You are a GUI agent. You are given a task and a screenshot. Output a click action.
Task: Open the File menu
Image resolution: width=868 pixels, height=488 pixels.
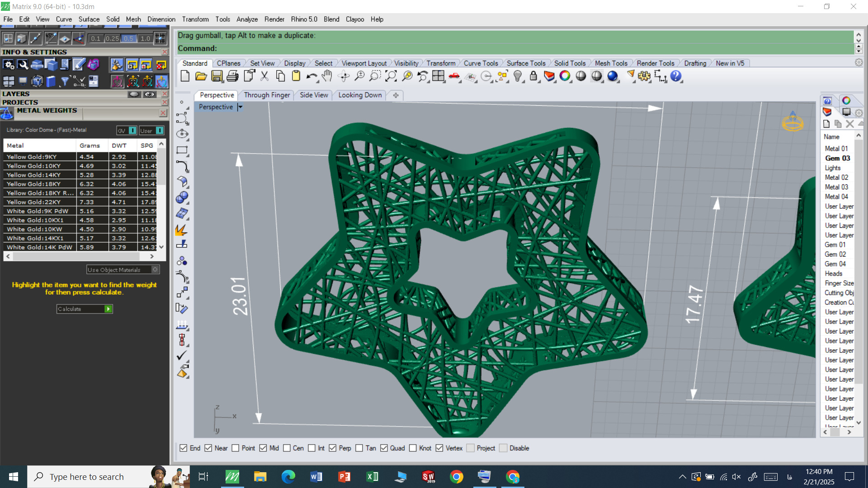[8, 19]
